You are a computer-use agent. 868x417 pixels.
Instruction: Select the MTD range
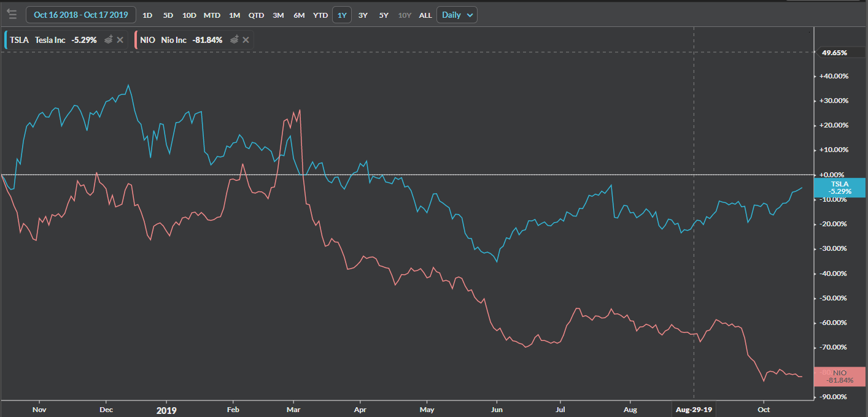click(212, 15)
